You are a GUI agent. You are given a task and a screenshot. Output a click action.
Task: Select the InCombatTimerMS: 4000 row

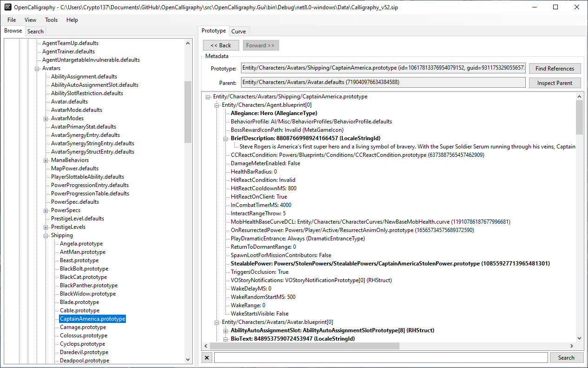[261, 205]
